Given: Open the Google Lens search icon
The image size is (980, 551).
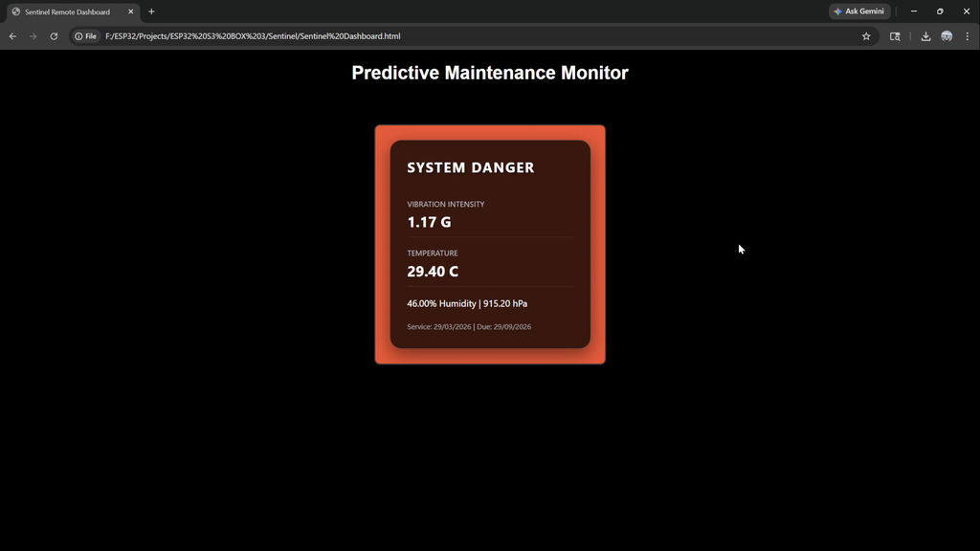Looking at the screenshot, I should click(895, 36).
